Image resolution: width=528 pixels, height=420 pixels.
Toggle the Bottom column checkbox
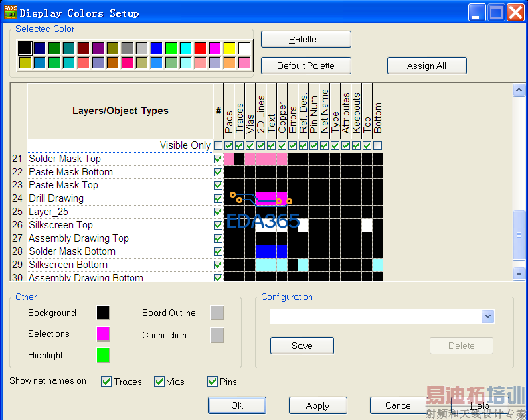tap(377, 146)
